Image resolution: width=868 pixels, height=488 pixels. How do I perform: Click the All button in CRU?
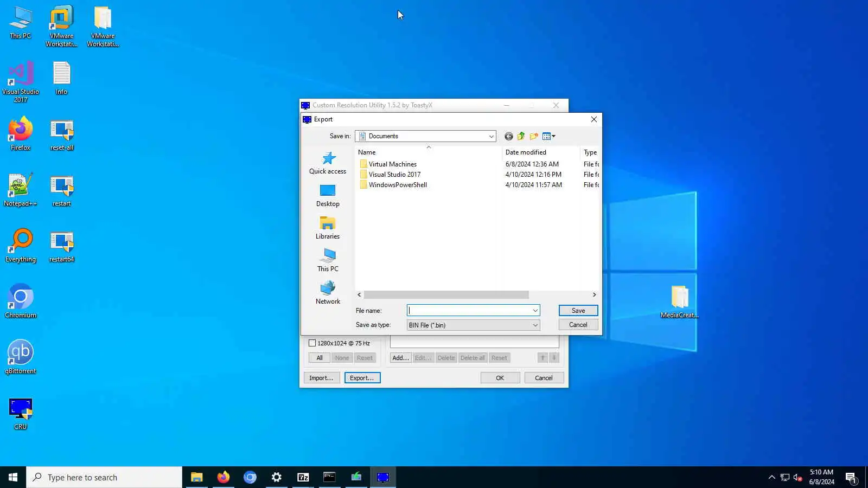click(320, 358)
